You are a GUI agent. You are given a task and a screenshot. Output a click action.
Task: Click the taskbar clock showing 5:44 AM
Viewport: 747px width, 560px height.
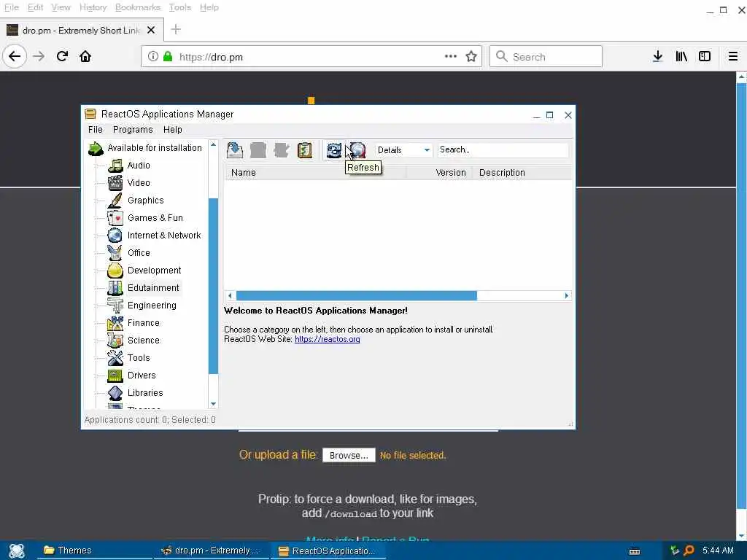coord(718,551)
